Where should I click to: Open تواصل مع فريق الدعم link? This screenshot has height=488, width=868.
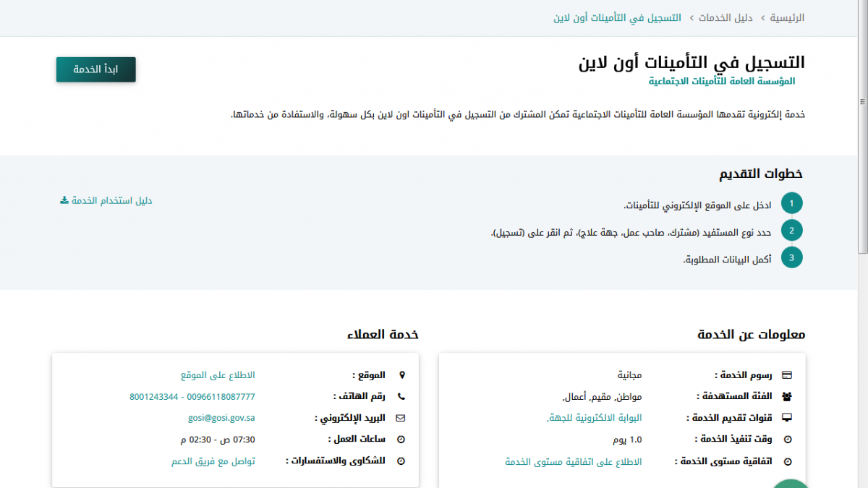[x=213, y=461]
